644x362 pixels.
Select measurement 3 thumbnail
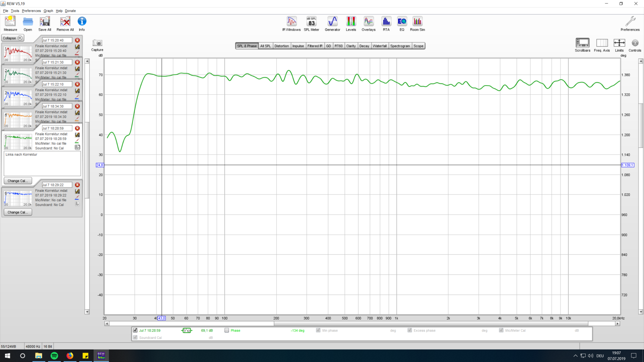coord(18,98)
